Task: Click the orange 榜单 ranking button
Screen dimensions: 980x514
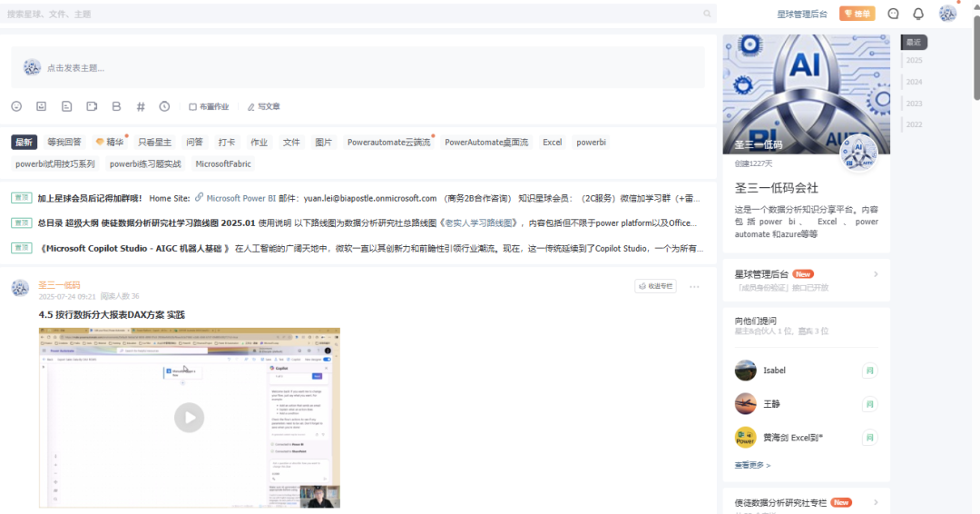Action: 857,14
